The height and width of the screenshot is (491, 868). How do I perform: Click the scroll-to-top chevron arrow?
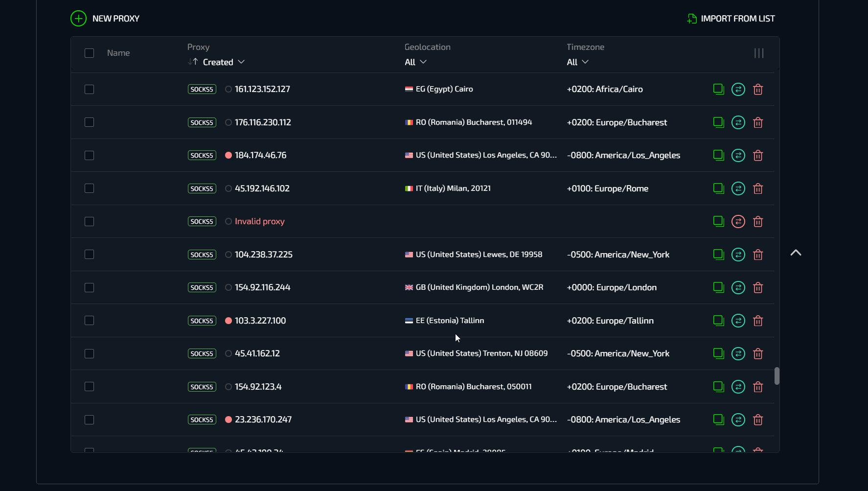pyautogui.click(x=796, y=253)
